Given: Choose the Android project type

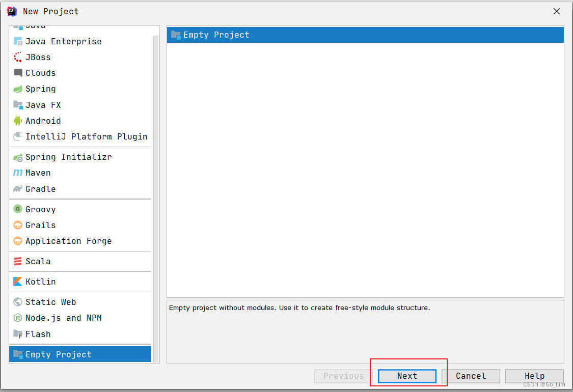Looking at the screenshot, I should (x=79, y=121).
